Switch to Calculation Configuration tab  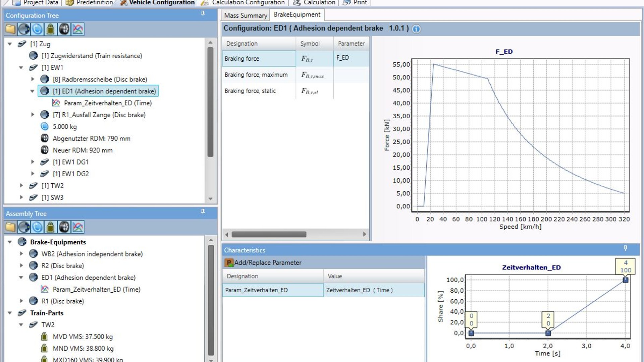[x=243, y=3]
